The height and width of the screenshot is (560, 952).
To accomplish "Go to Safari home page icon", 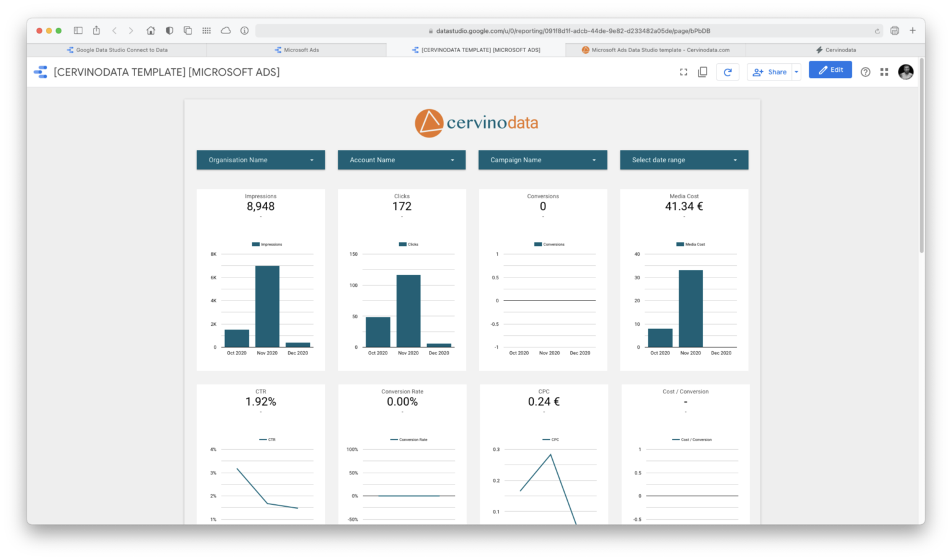I will [x=151, y=30].
